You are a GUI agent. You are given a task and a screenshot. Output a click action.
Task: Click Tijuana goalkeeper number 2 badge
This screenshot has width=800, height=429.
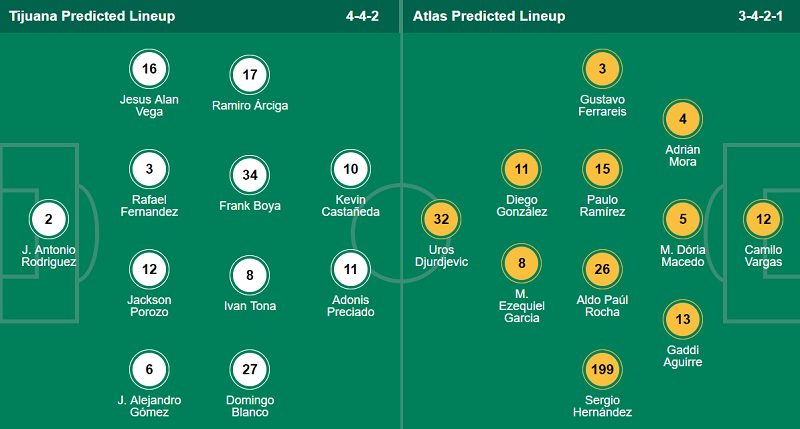49,219
